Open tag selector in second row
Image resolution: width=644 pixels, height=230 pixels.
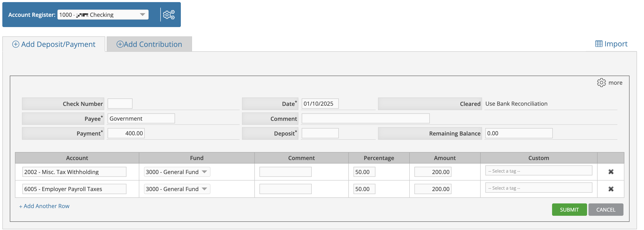pyautogui.click(x=539, y=188)
